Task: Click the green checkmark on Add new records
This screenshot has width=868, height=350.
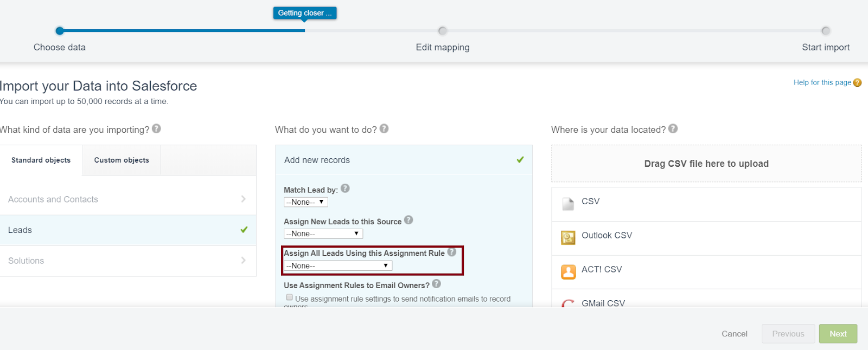Action: click(x=520, y=160)
